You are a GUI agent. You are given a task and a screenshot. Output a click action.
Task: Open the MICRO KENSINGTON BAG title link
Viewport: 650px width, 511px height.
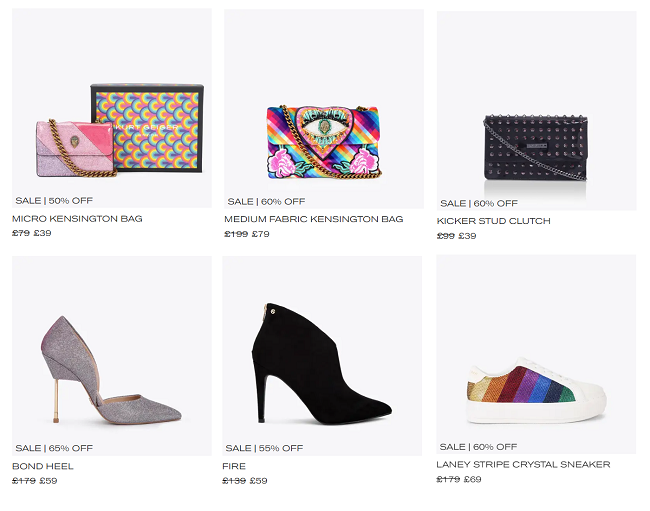coord(77,218)
